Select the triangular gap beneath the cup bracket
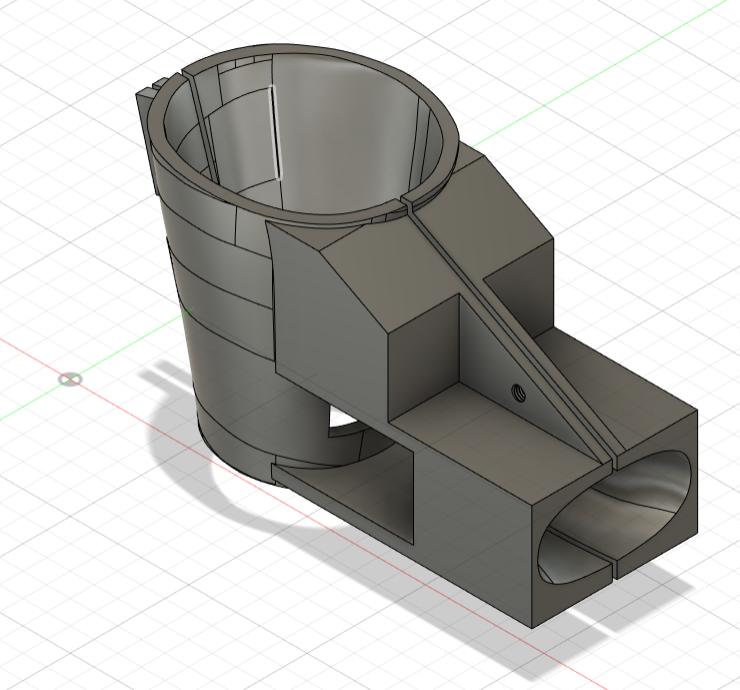The width and height of the screenshot is (740, 690). coord(341,416)
